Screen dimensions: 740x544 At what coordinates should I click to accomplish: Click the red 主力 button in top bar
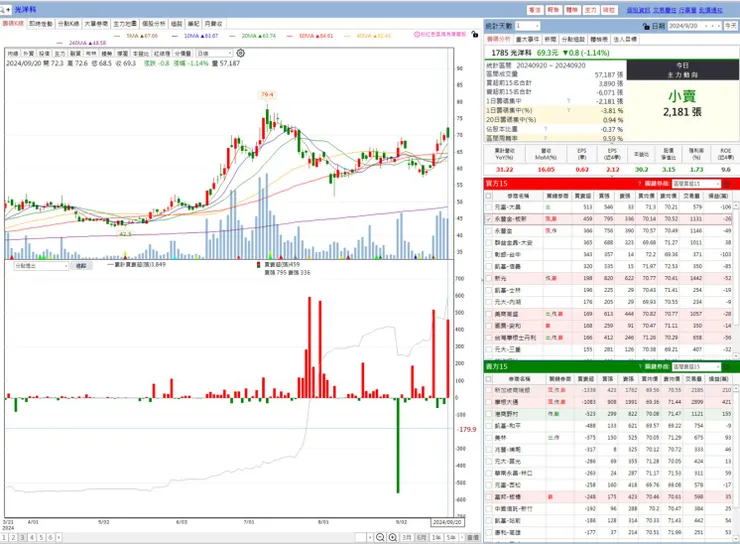pyautogui.click(x=590, y=10)
